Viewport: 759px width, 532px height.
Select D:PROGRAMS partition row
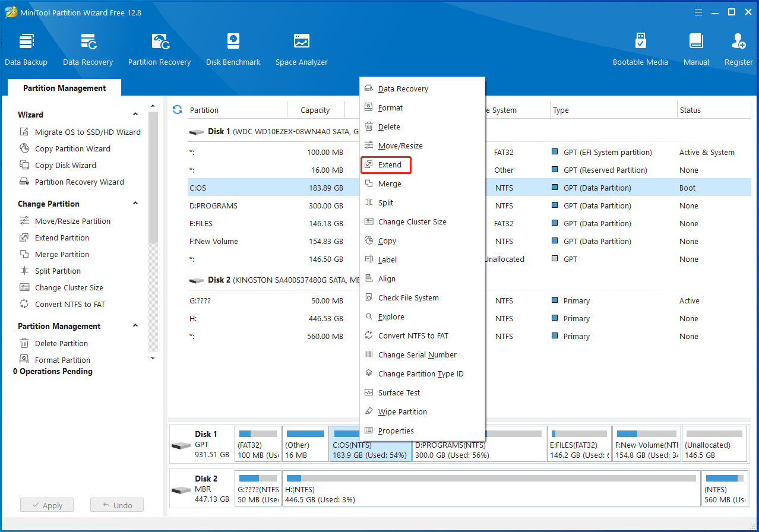coord(469,205)
